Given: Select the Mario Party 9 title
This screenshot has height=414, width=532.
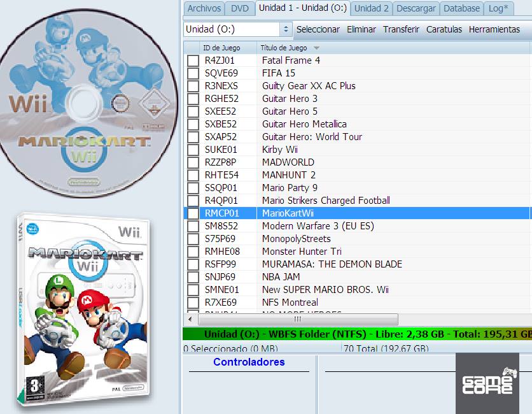Looking at the screenshot, I should point(290,188).
